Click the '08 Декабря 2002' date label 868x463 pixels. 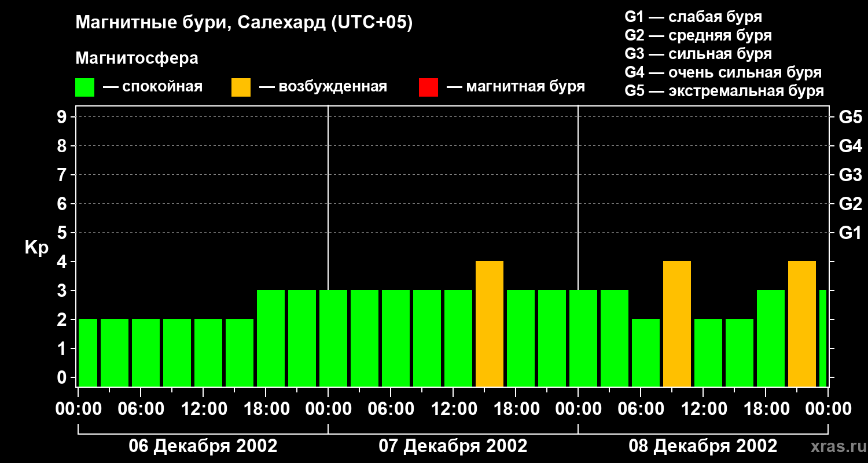(703, 446)
